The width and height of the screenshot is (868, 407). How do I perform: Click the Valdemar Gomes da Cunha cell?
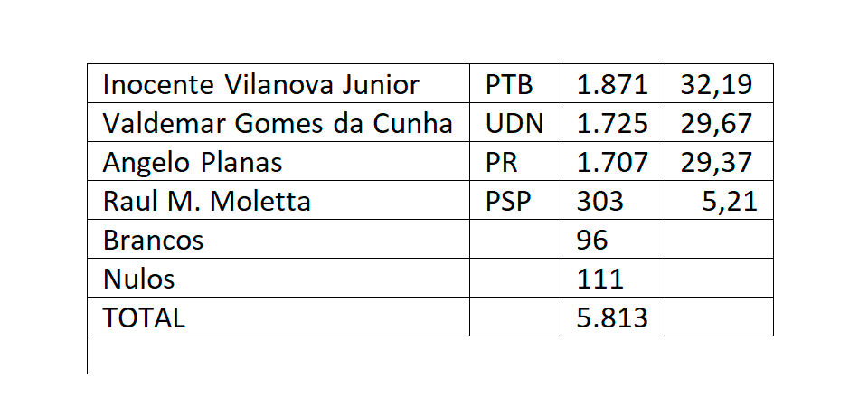tap(278, 122)
